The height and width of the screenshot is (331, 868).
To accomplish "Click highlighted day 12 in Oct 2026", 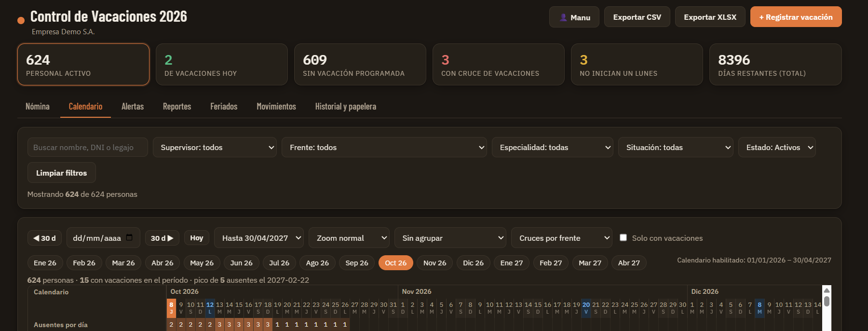I will 210,307.
